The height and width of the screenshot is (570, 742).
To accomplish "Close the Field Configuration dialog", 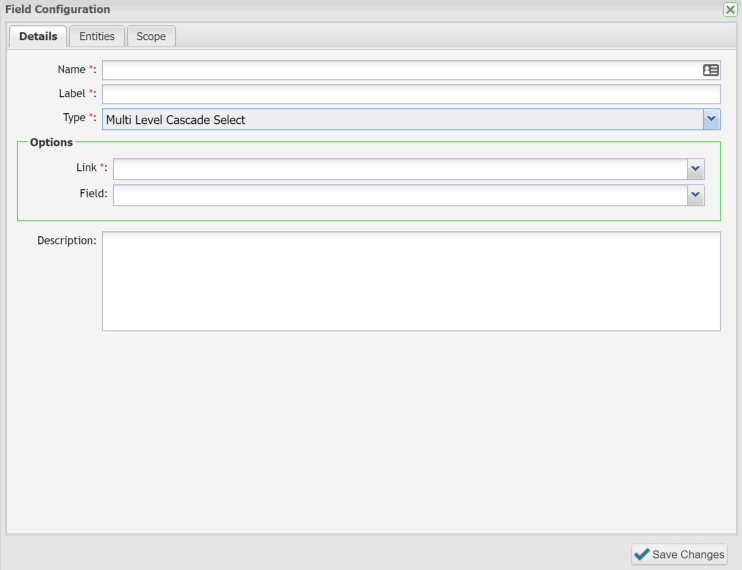I will (730, 9).
